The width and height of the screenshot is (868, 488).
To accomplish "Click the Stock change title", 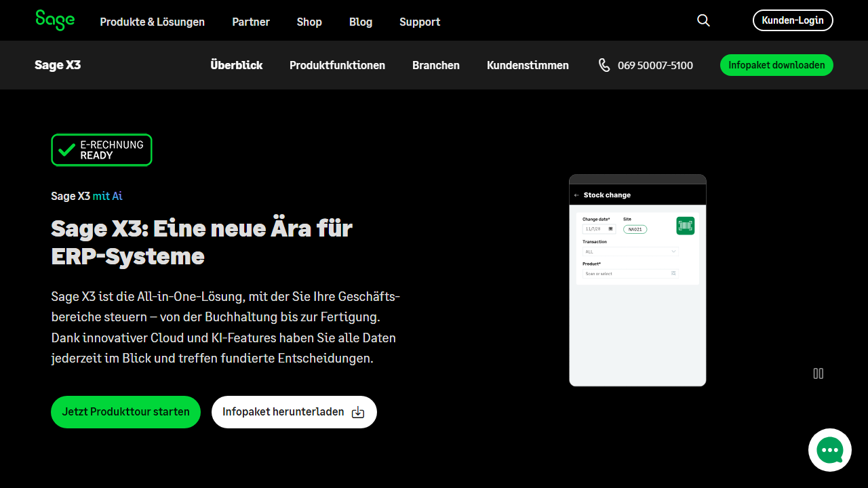I will click(x=607, y=195).
